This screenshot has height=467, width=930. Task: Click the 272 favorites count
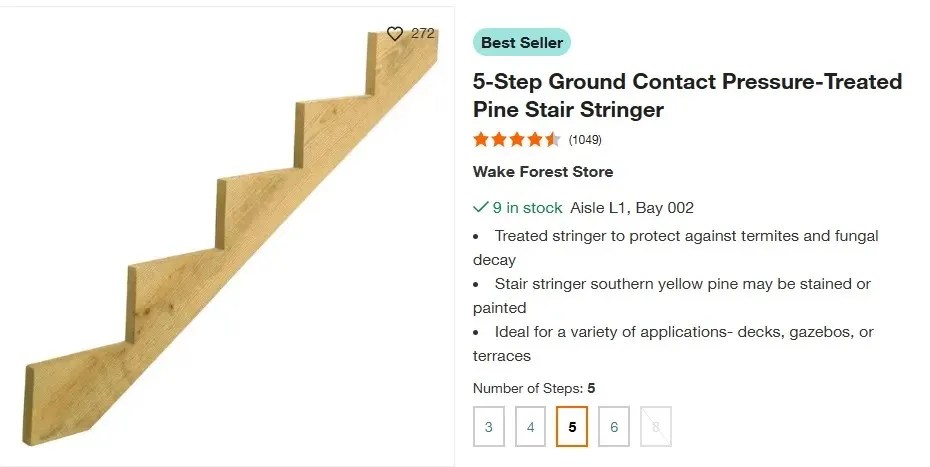point(423,34)
